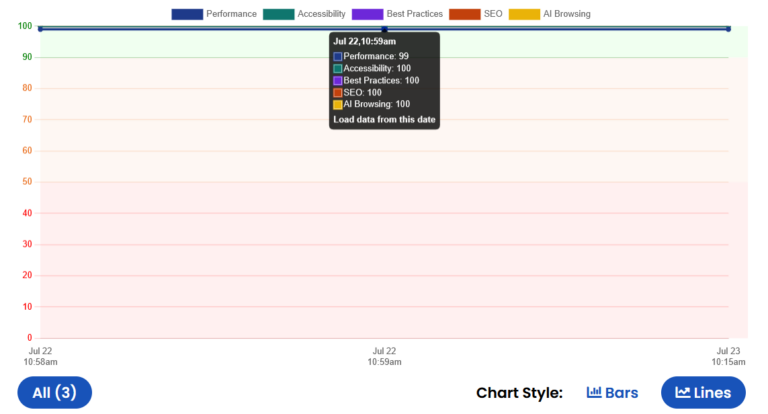Toggle the Performance legend swatch
The image size is (768, 414).
click(187, 14)
